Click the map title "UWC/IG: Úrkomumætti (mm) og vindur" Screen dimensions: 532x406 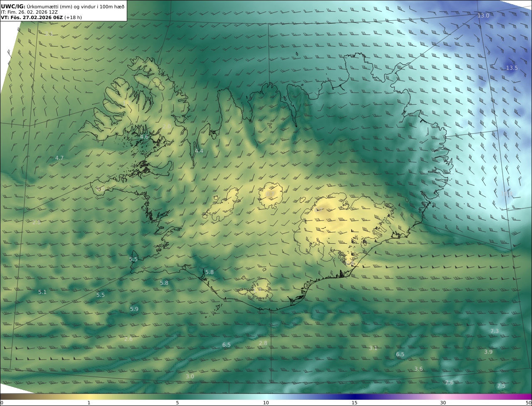(63, 6)
